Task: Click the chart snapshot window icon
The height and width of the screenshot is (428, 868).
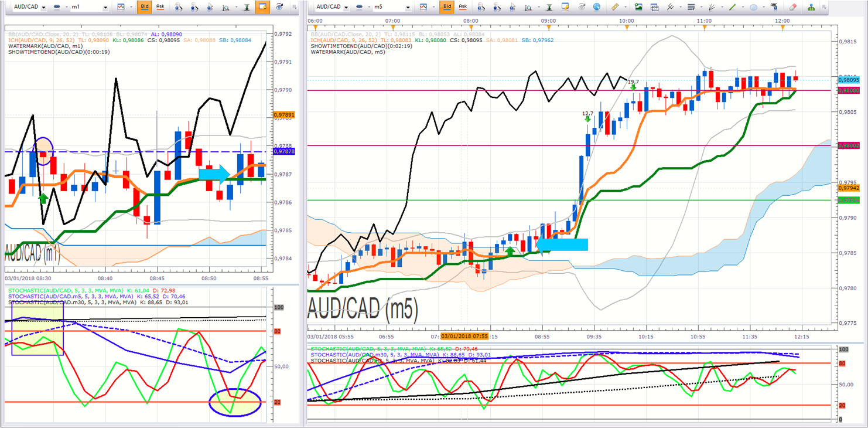Action: coord(654,7)
